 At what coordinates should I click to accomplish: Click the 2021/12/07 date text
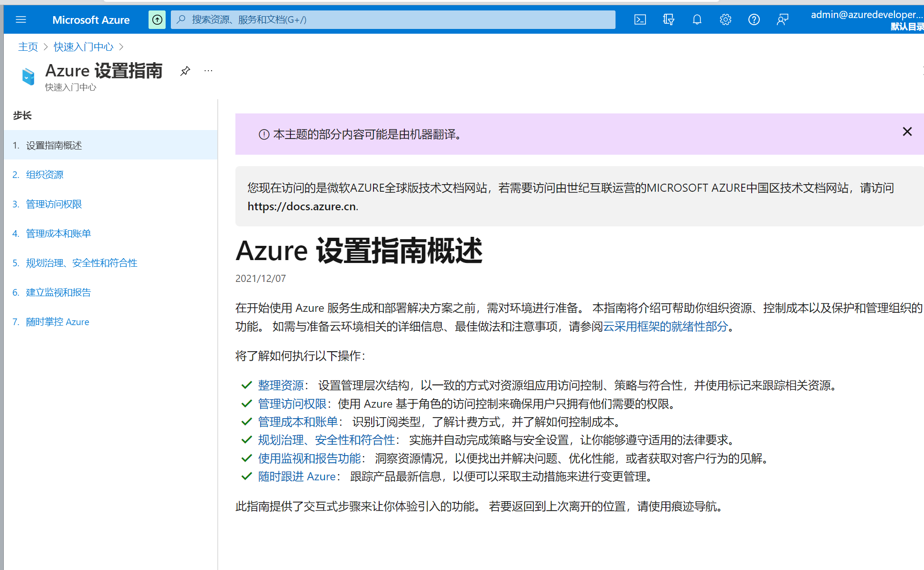tap(261, 279)
